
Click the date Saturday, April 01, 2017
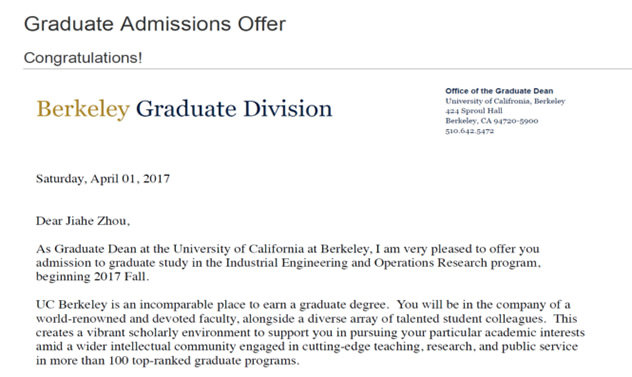click(103, 179)
